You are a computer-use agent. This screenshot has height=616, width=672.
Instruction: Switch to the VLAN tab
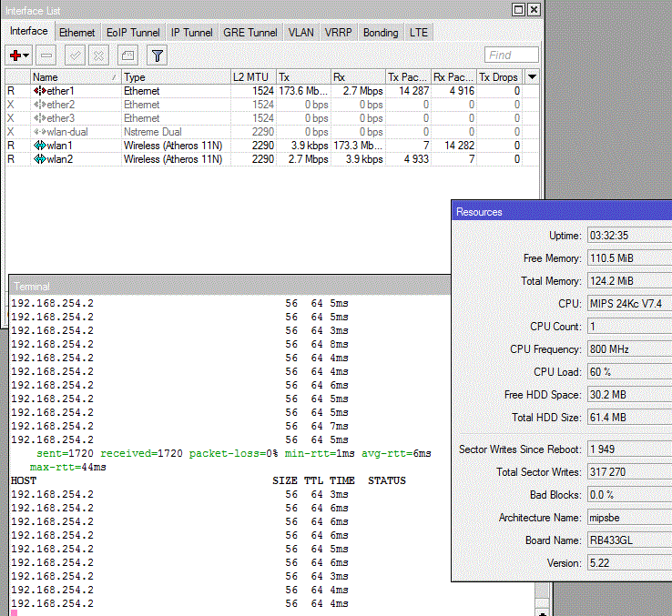coord(300,33)
